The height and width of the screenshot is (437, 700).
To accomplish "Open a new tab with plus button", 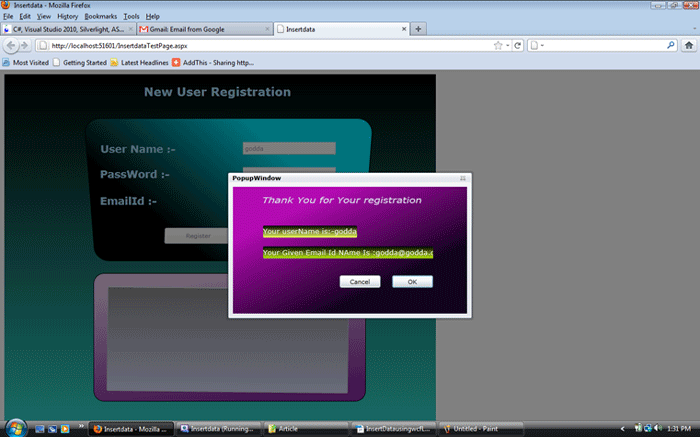I will 418,29.
